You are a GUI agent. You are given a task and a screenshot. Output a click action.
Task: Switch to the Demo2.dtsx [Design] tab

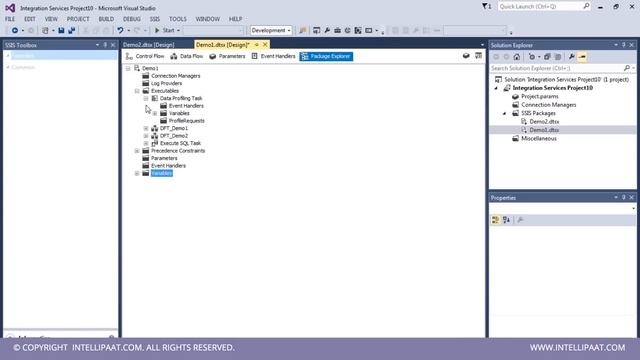(149, 45)
